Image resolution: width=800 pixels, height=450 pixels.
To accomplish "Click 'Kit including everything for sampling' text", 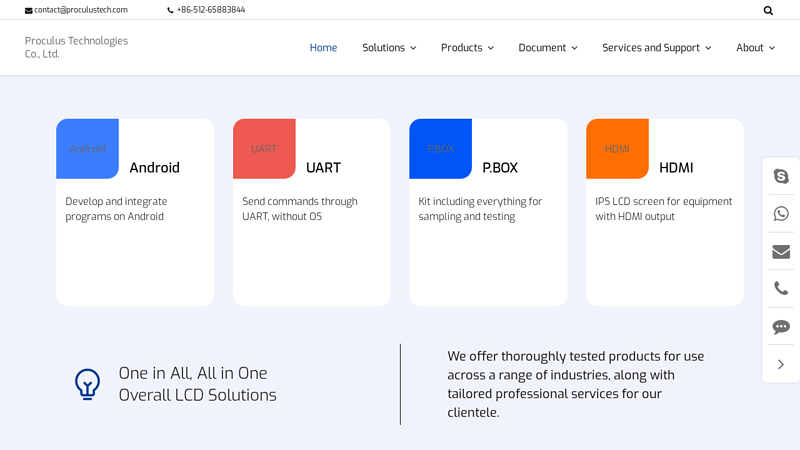I will (480, 209).
